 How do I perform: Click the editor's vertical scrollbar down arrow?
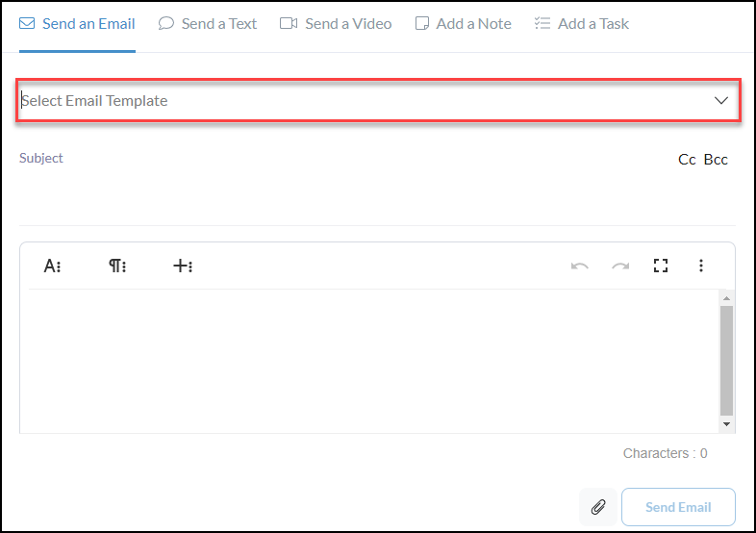[726, 423]
